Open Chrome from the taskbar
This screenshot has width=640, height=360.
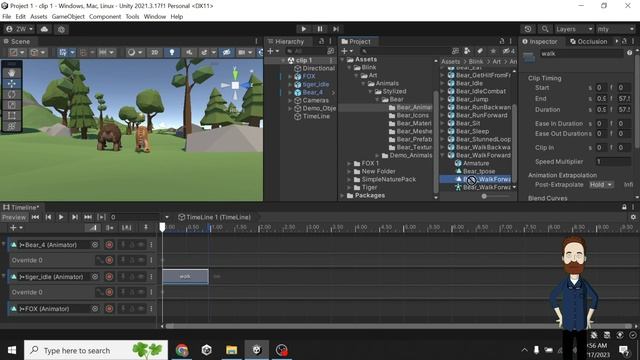[x=182, y=350]
